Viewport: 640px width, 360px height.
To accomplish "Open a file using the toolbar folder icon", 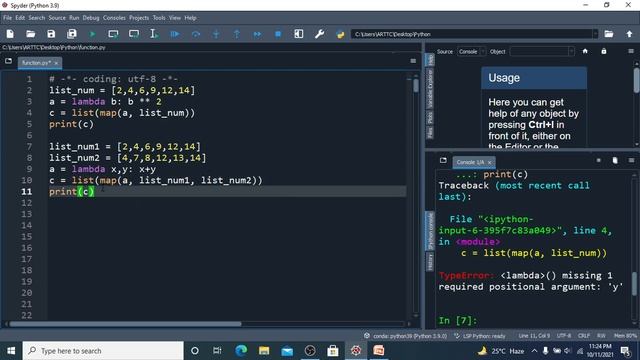I will click(x=31, y=34).
